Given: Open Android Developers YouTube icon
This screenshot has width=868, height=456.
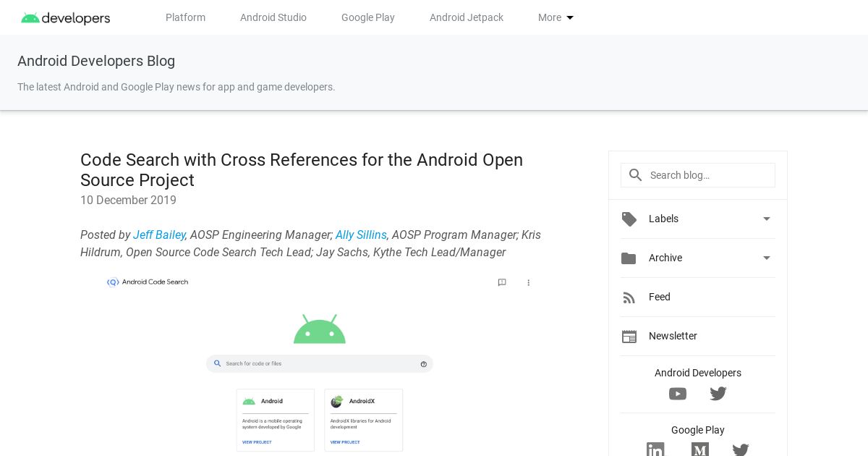Looking at the screenshot, I should coord(678,394).
